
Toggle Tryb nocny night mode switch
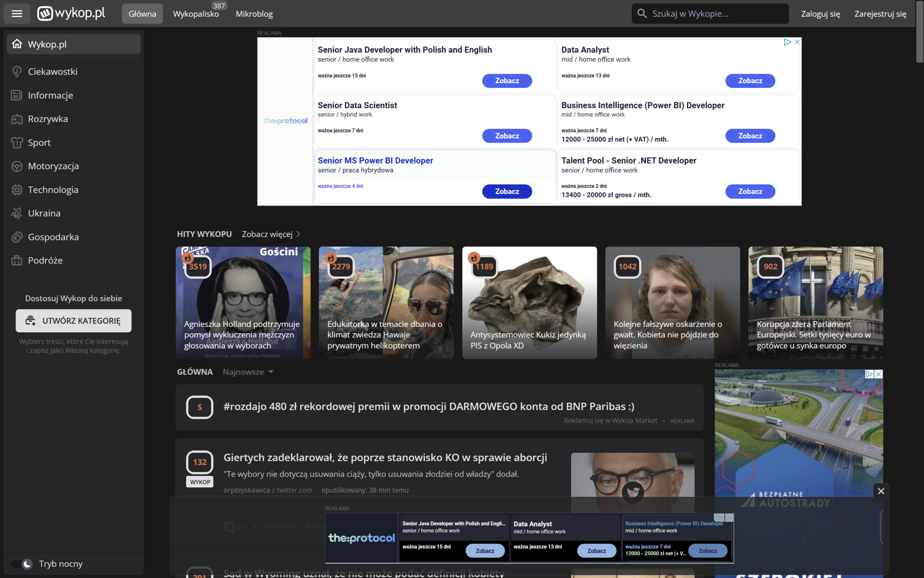pyautogui.click(x=22, y=563)
